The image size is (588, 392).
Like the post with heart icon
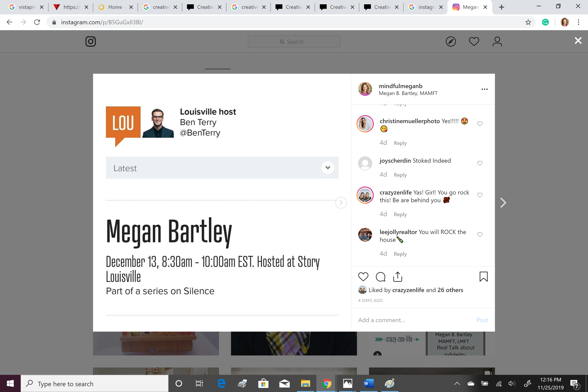tap(363, 277)
